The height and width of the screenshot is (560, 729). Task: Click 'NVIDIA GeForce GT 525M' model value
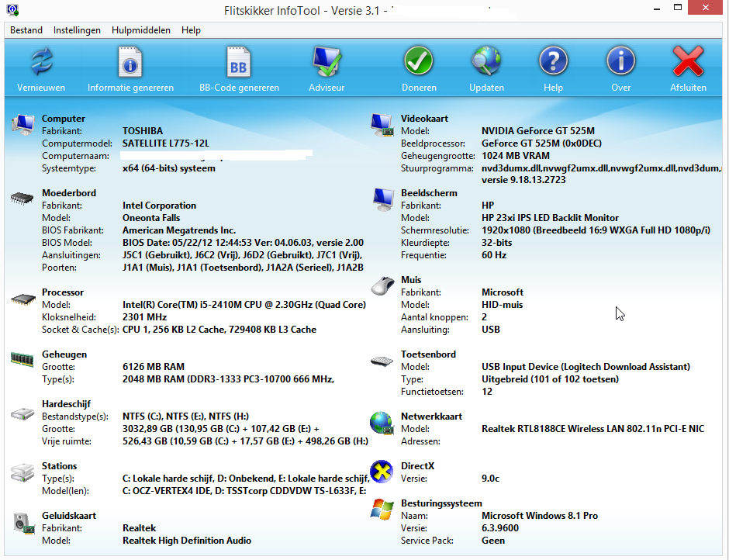(538, 131)
